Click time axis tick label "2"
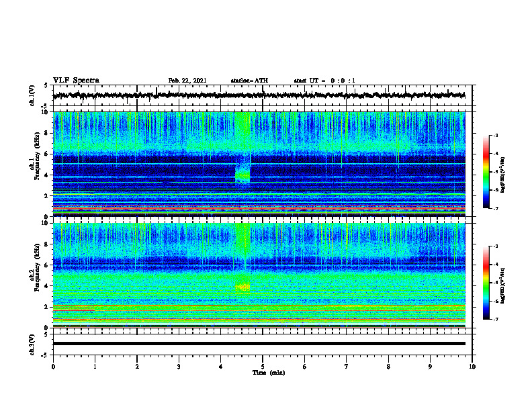Viewport: 532px width, 411px height. tap(137, 367)
